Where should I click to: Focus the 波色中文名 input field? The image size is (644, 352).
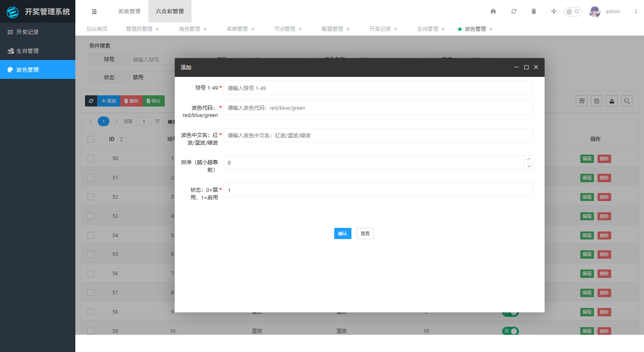pos(378,135)
